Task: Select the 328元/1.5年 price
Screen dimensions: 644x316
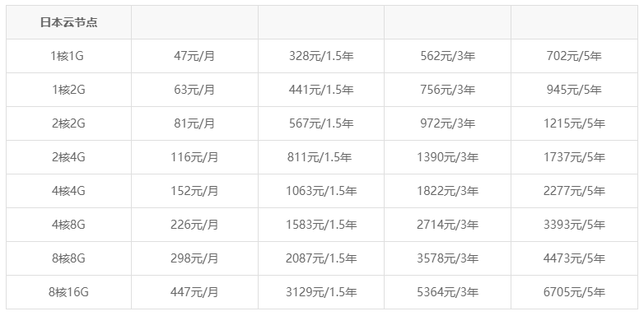Action: point(321,56)
